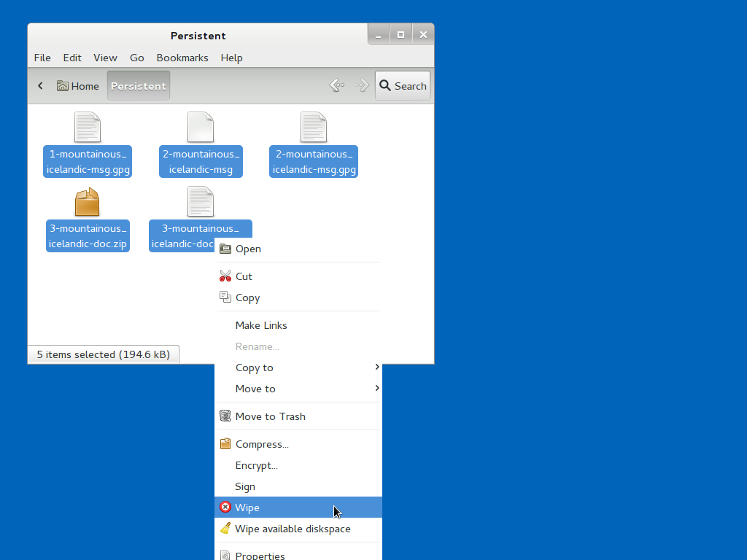Click Wipe in the context menu
Screen dimensions: 747x560
pos(247,507)
